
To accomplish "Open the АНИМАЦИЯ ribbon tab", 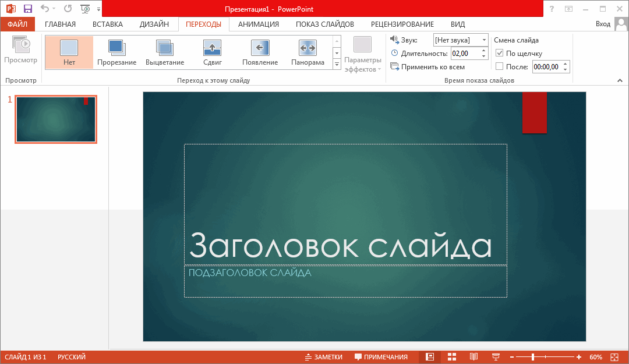I will click(x=258, y=24).
